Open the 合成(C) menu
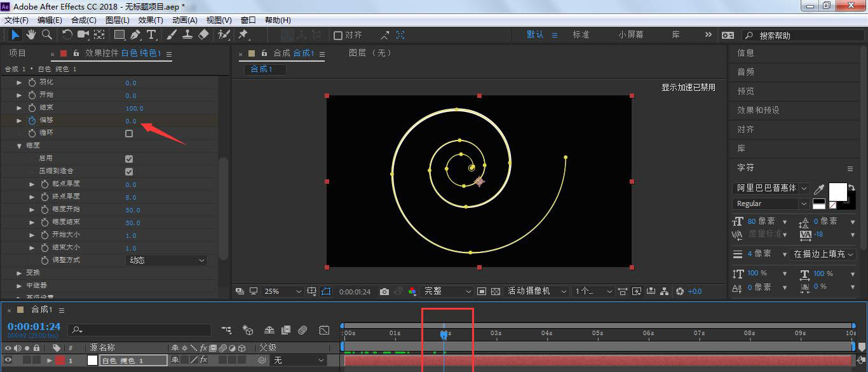The height and width of the screenshot is (372, 868). 84,20
